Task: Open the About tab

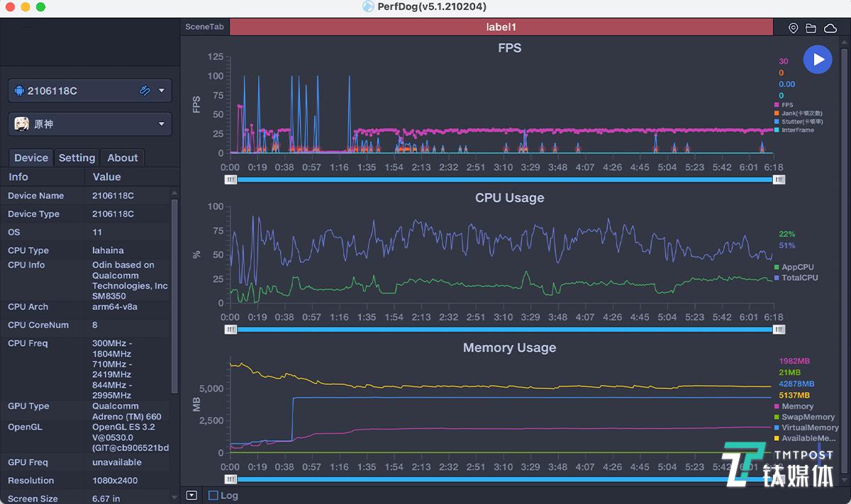Action: point(122,158)
